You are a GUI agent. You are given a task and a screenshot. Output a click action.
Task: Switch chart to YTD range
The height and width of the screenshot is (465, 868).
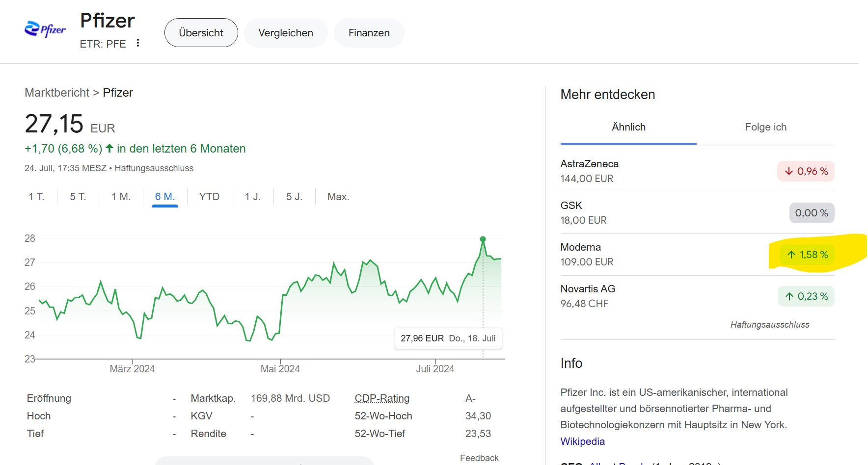pyautogui.click(x=210, y=197)
